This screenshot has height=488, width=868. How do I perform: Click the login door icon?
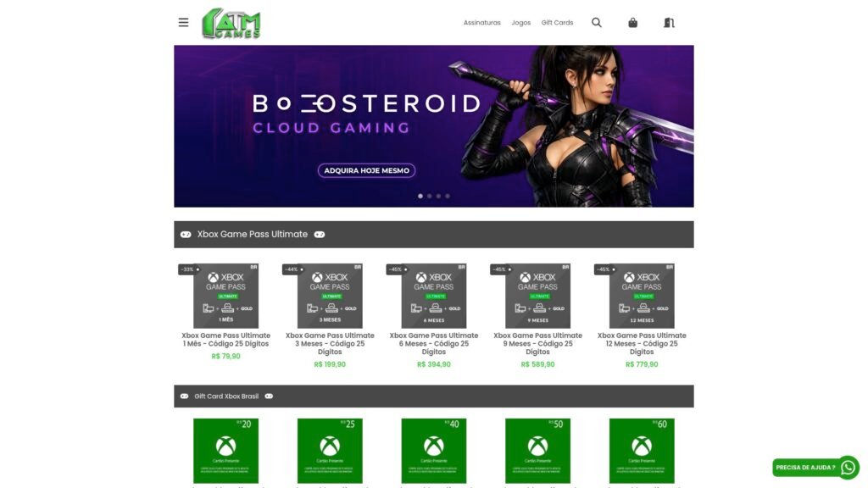[x=669, y=23]
